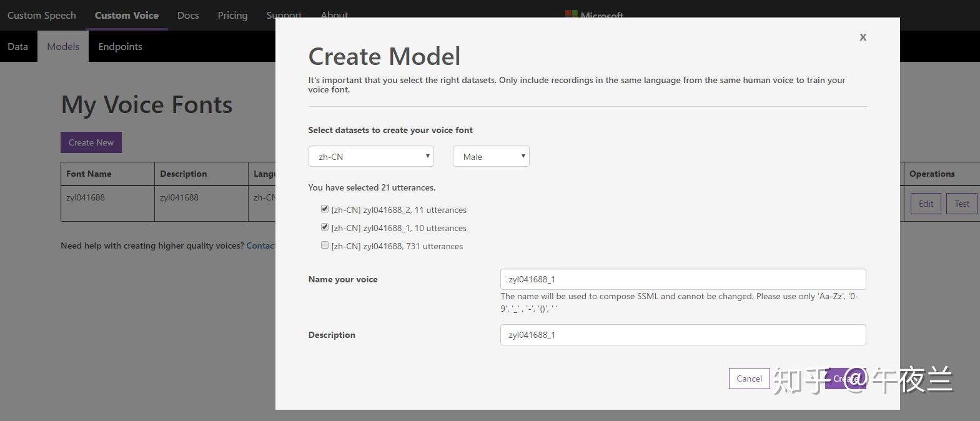
Task: Enable the zyl041688 731 utterances checkbox
Action: 325,245
